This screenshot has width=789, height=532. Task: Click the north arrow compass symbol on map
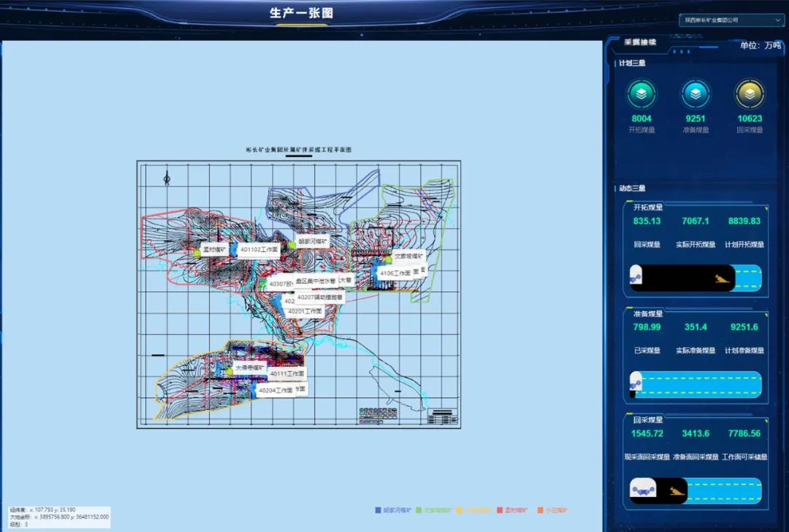(x=167, y=178)
